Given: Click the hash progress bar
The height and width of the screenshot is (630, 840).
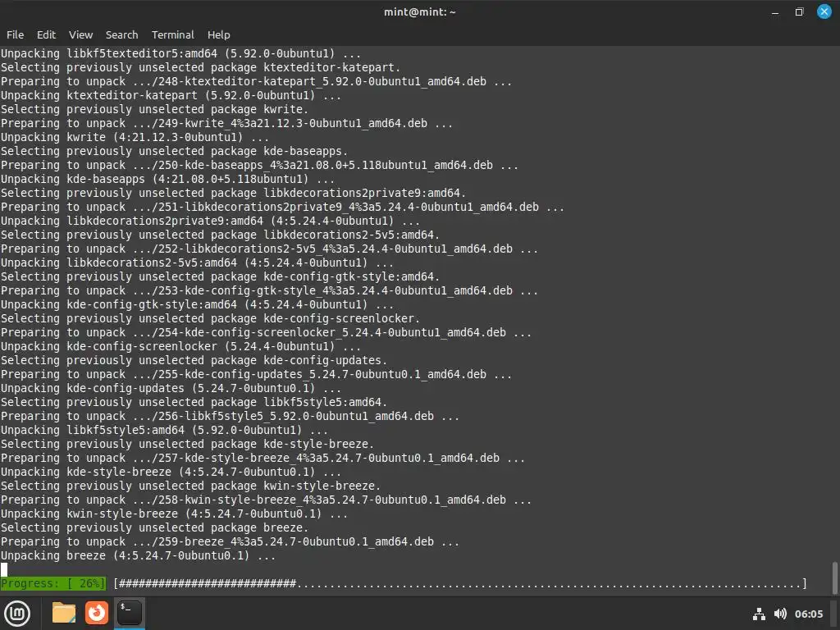Looking at the screenshot, I should tap(460, 583).
